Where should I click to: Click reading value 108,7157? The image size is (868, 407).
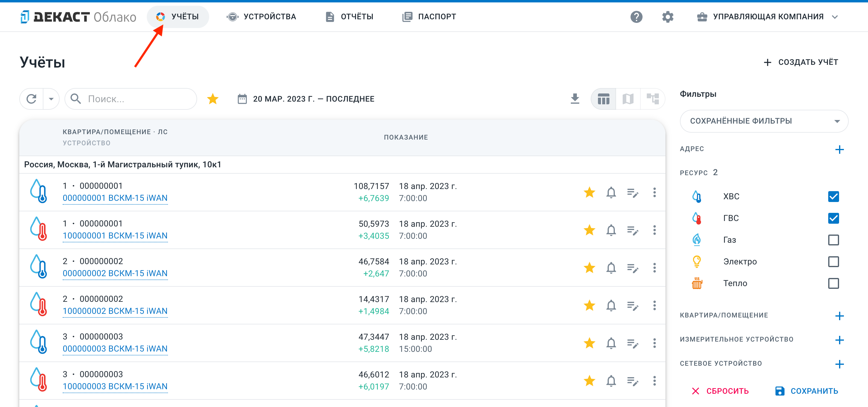pos(371,186)
